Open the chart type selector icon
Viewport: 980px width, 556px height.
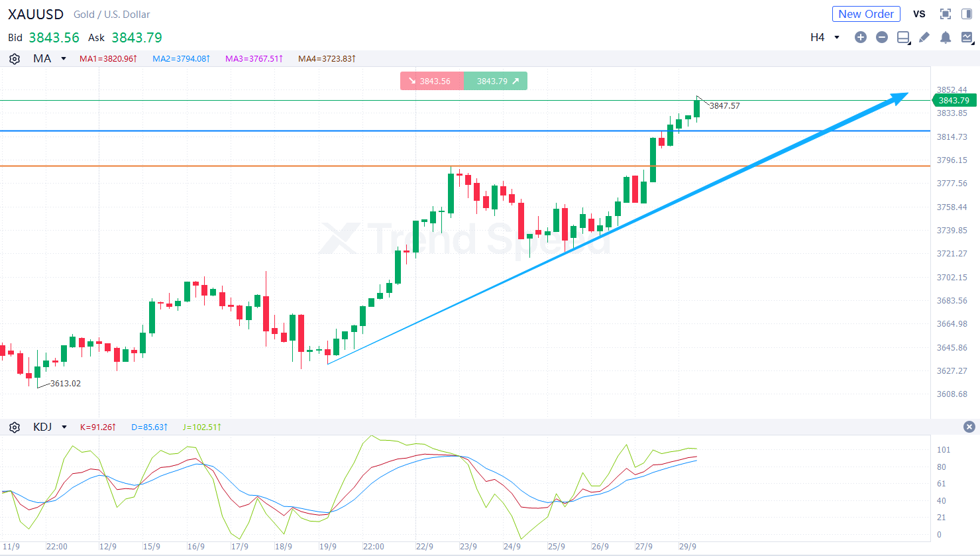pyautogui.click(x=967, y=37)
